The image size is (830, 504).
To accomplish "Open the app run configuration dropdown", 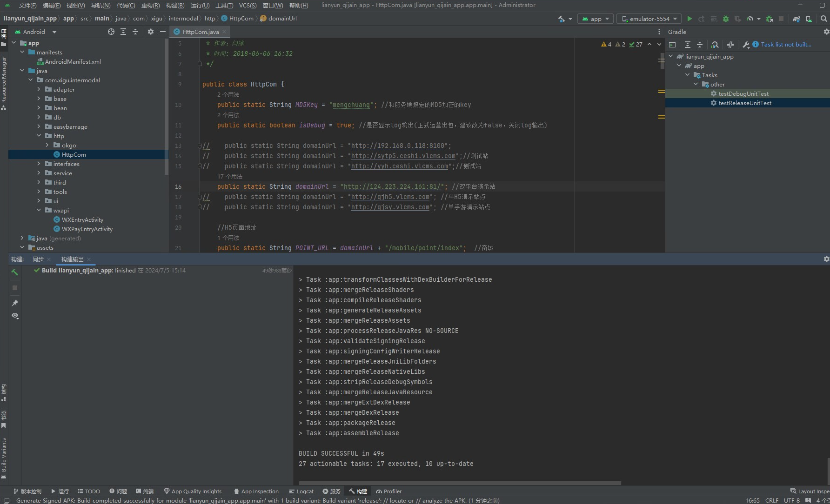I will [x=595, y=19].
